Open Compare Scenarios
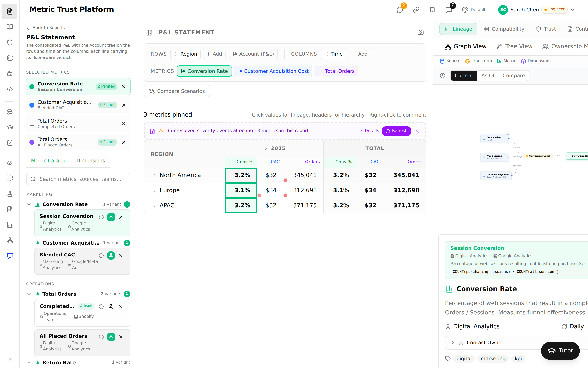Viewport: 588px width, 368px height. pos(177,91)
